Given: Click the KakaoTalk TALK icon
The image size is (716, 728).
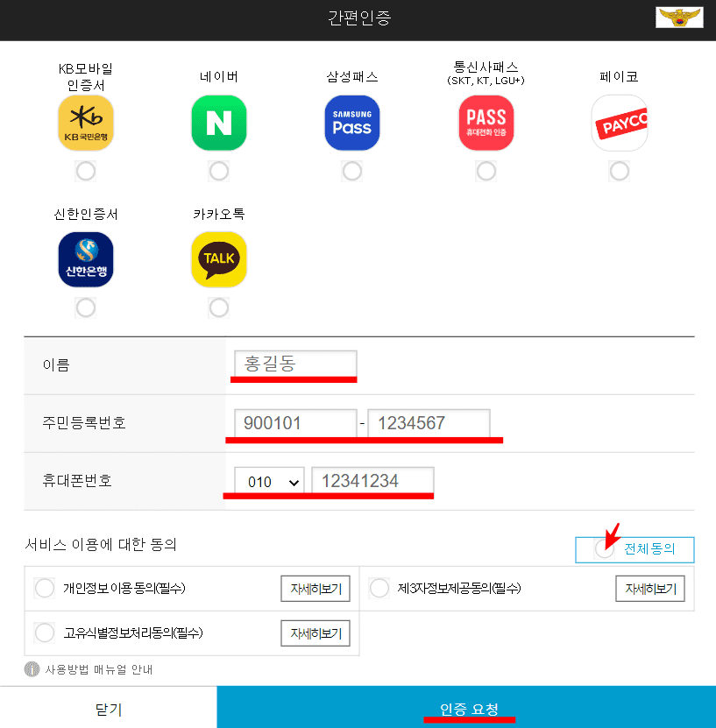Looking at the screenshot, I should (219, 259).
